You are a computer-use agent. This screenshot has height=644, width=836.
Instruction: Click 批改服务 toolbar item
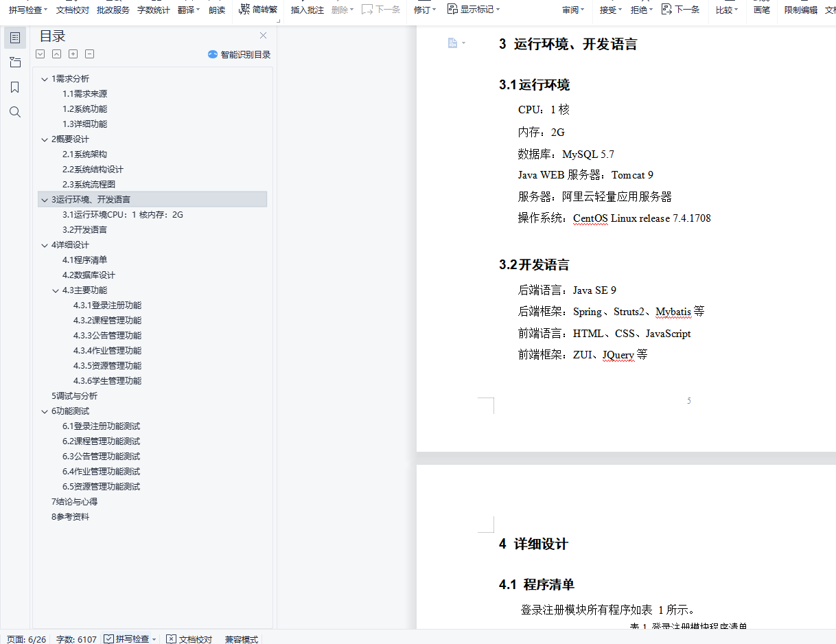(113, 10)
